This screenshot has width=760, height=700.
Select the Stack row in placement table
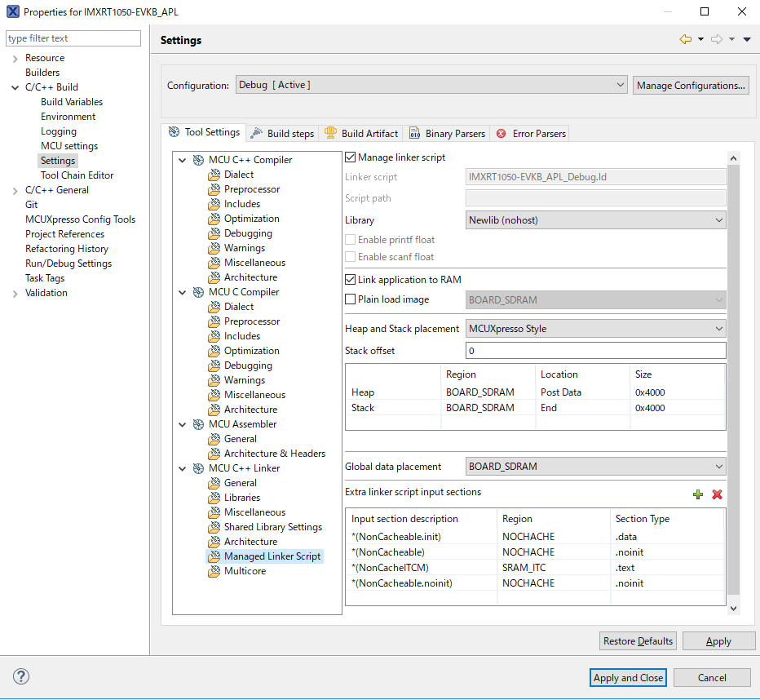[535, 407]
